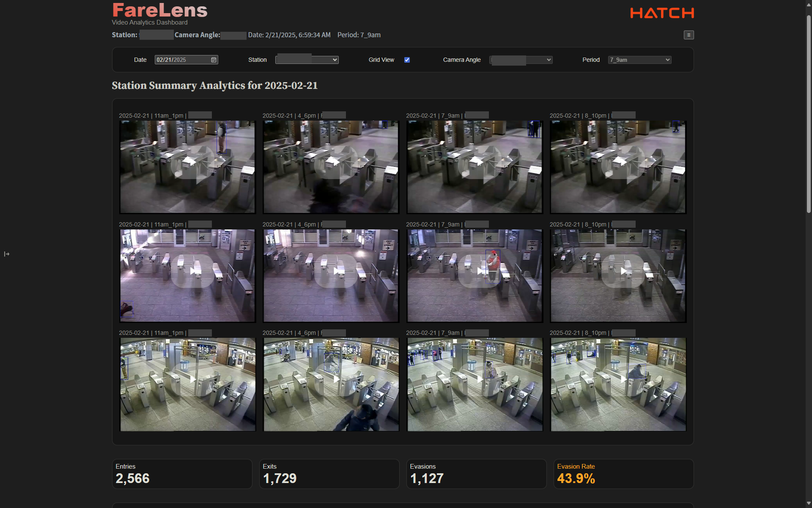Click the Period: 7_9am header label
Viewport: 812px width, 508px height.
pyautogui.click(x=359, y=35)
